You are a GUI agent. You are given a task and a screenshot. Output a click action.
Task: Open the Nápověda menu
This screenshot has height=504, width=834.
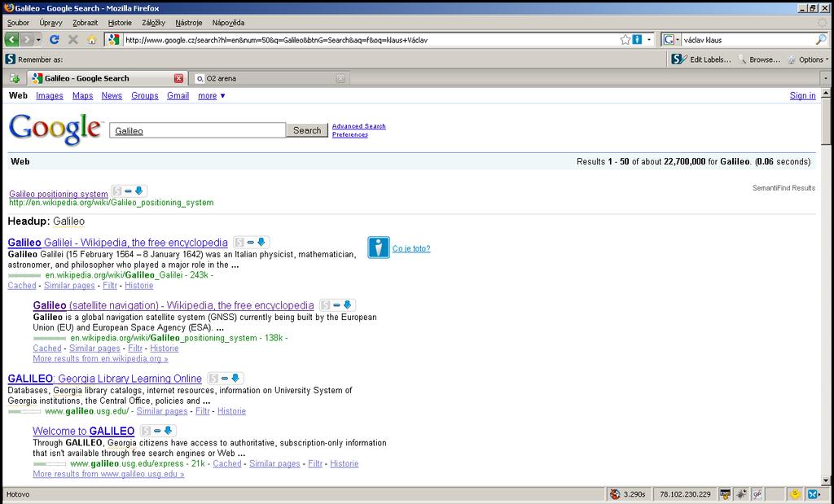pyautogui.click(x=228, y=23)
